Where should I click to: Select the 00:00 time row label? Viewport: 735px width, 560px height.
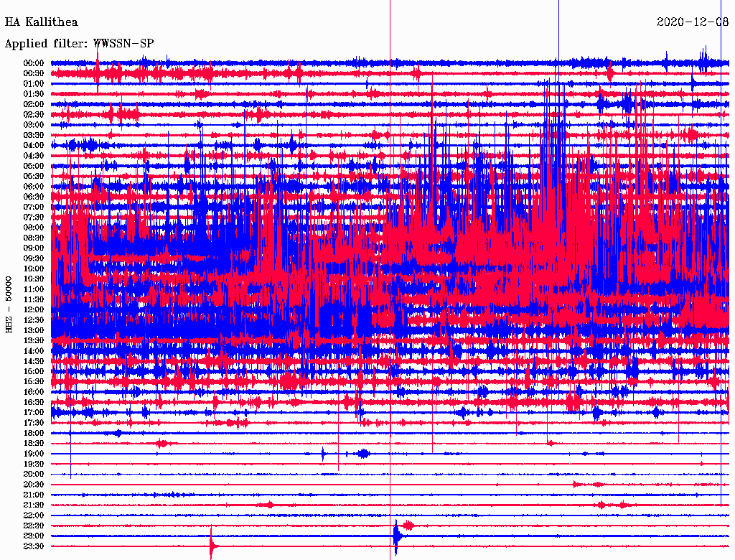[x=34, y=63]
